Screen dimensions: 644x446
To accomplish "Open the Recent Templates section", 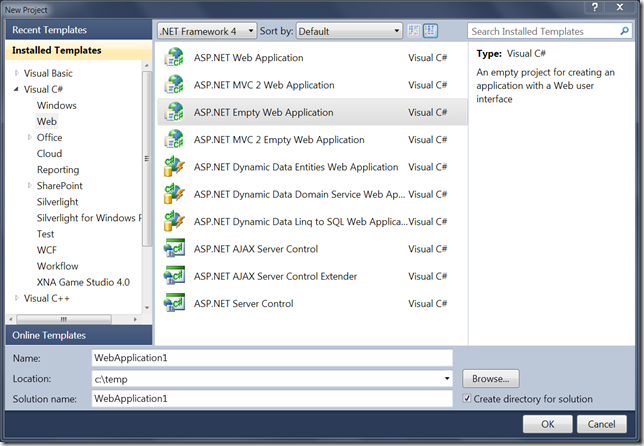I will (x=79, y=30).
